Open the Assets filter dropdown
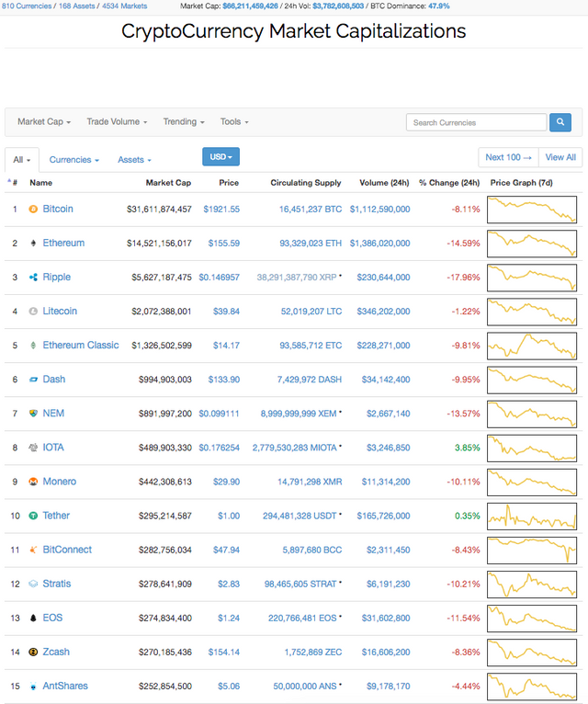This screenshot has width=588, height=704. [134, 160]
